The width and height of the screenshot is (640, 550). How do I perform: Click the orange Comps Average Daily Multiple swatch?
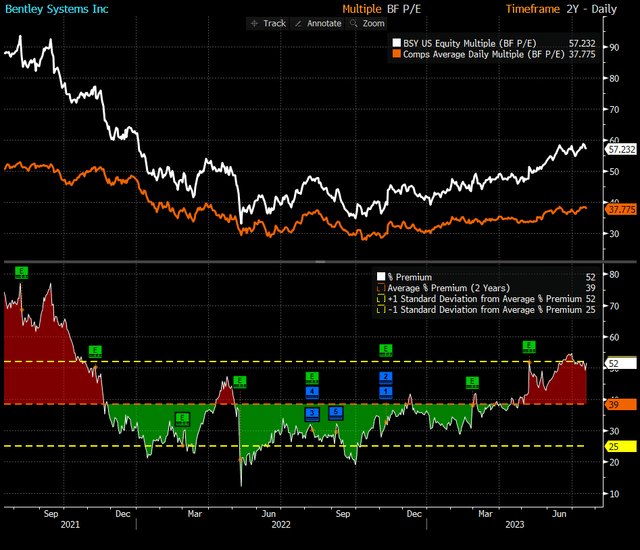(396, 54)
